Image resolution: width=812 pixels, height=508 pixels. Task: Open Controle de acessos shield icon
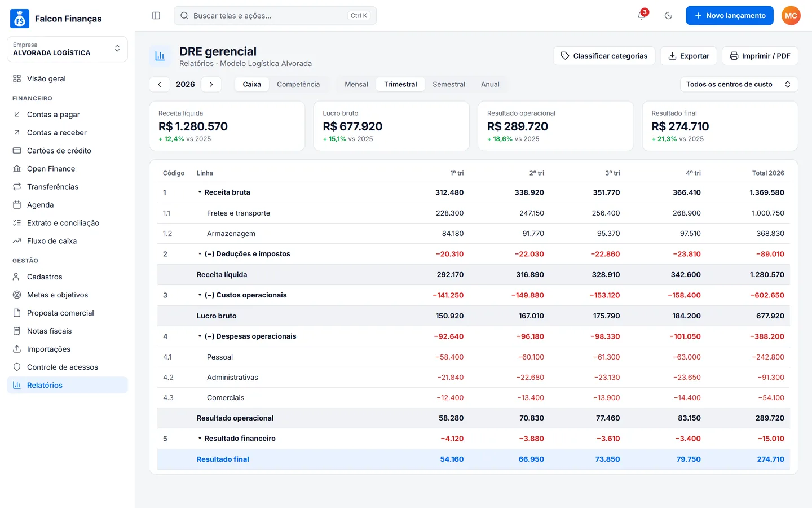tap(17, 367)
